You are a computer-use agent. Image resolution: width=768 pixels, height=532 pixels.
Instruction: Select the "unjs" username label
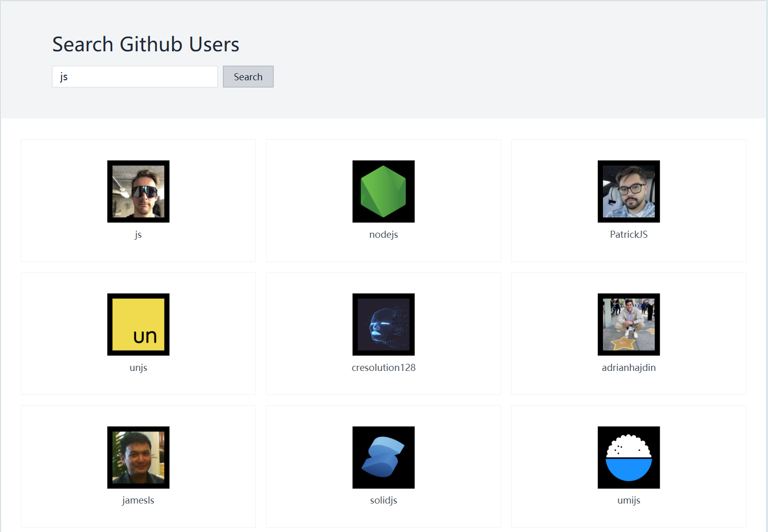pyautogui.click(x=138, y=368)
